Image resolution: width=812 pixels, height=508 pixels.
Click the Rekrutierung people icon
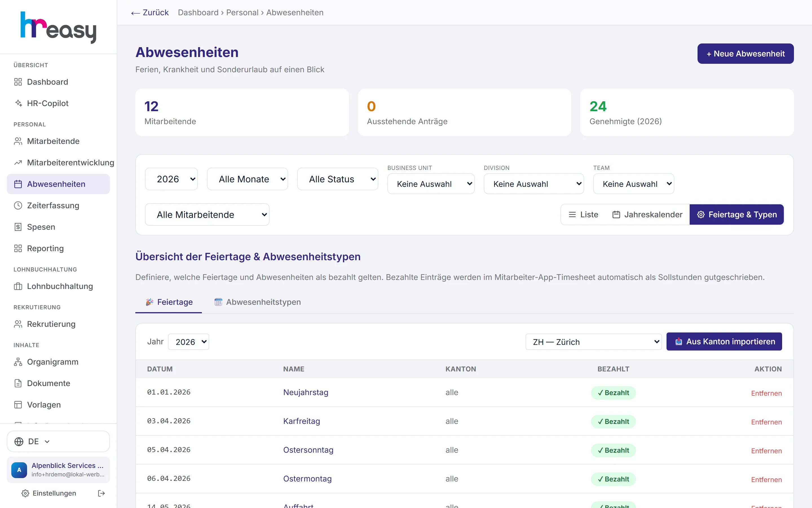point(18,324)
